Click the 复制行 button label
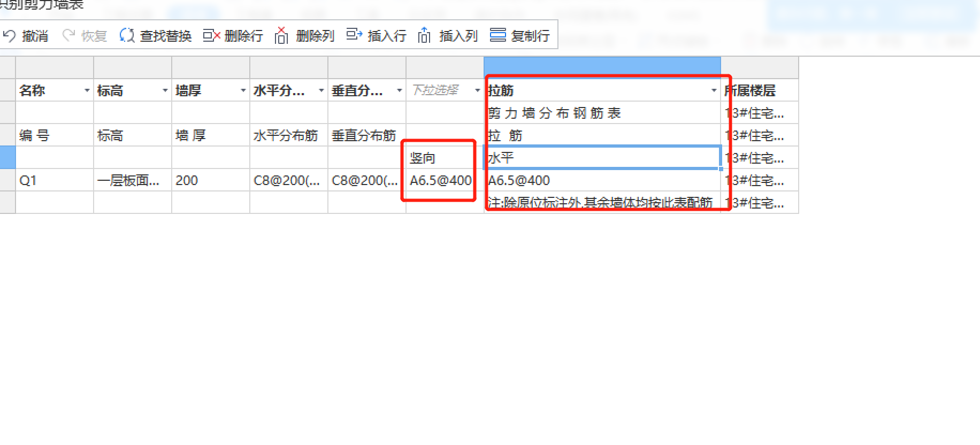This screenshot has height=445, width=980. tap(531, 36)
